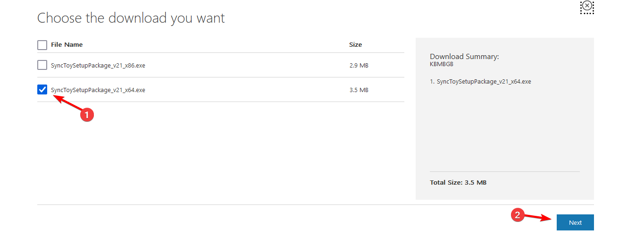Image resolution: width=644 pixels, height=238 pixels.
Task: Click the red arrow pointing to x64 checkbox
Action: (x=65, y=102)
